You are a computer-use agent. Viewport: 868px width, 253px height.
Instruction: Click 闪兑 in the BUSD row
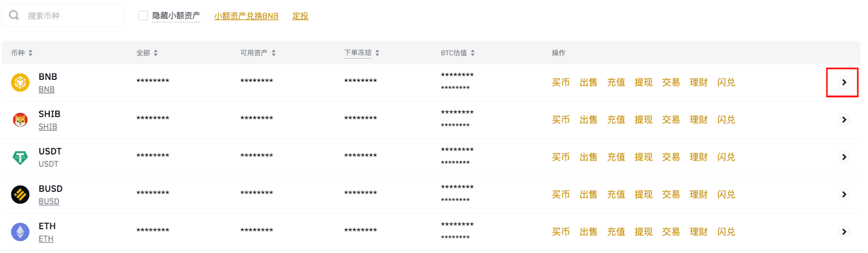726,194
